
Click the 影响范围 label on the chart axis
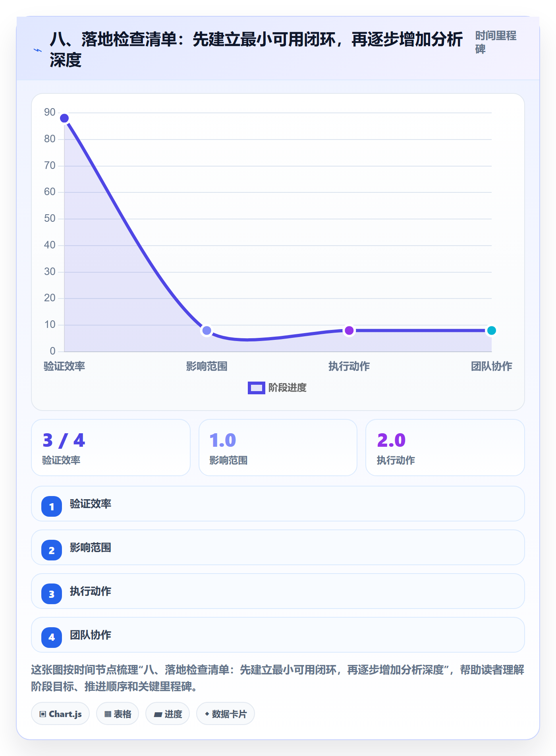tap(207, 366)
